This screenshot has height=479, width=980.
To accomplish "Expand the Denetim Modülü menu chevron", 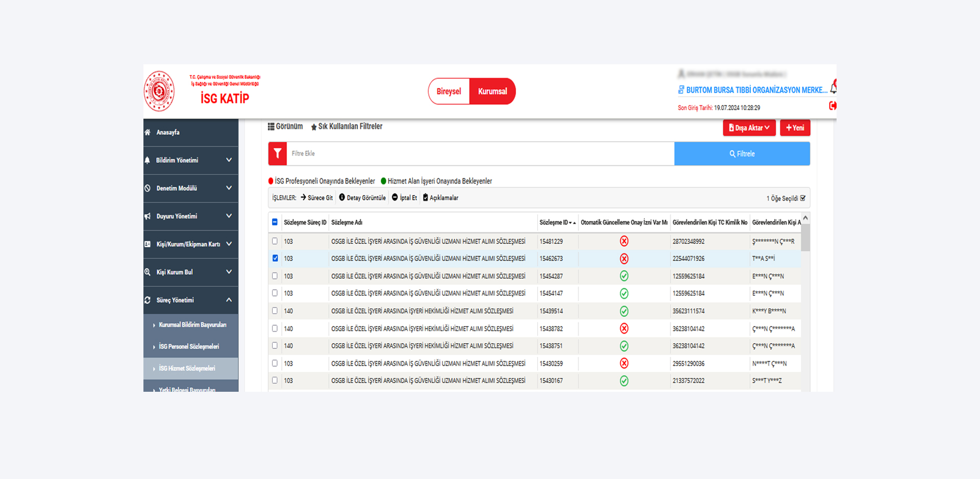I will click(229, 188).
